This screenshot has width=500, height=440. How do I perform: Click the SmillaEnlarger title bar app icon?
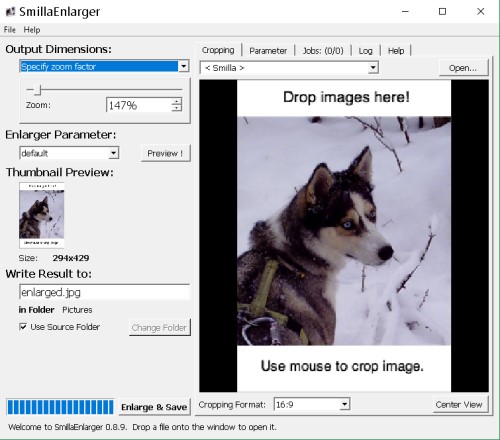[x=10, y=12]
